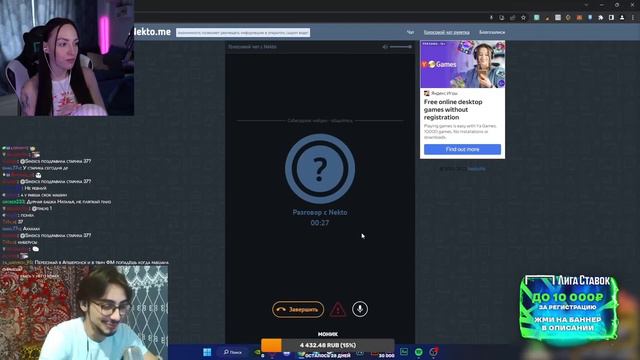
Task: Open the browser three-dot menu
Action: point(633,18)
